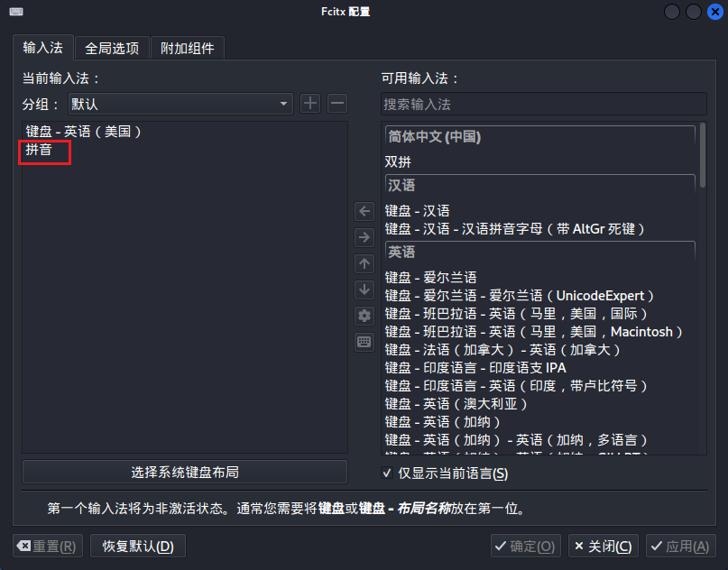Select 键盘 - 英语（澳大利亚）entry
728x570 pixels.
(540, 404)
